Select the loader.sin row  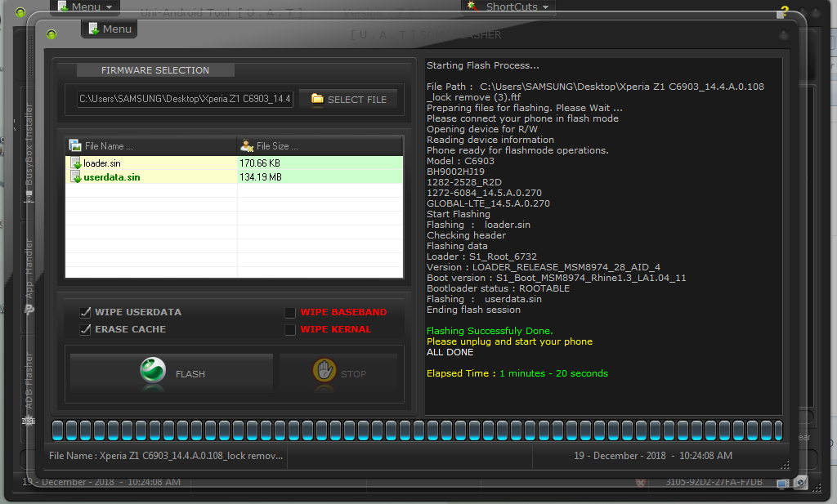click(x=234, y=163)
